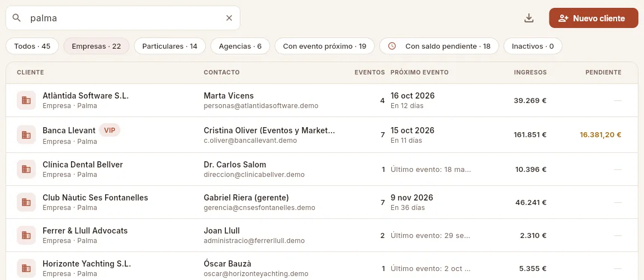This screenshot has height=280, width=644.
Task: Select the Inactivos · 0 filter
Action: 533,46
